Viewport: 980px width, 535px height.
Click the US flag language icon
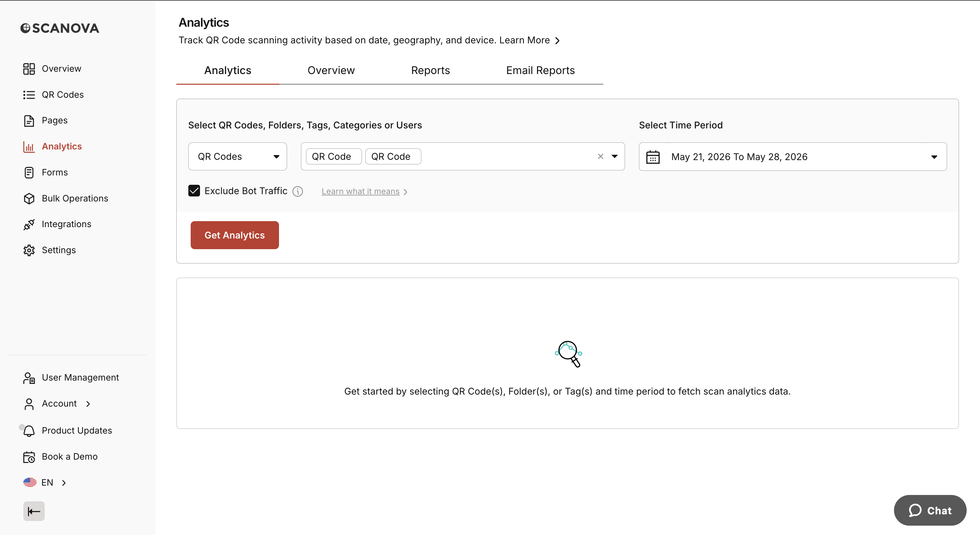[30, 482]
